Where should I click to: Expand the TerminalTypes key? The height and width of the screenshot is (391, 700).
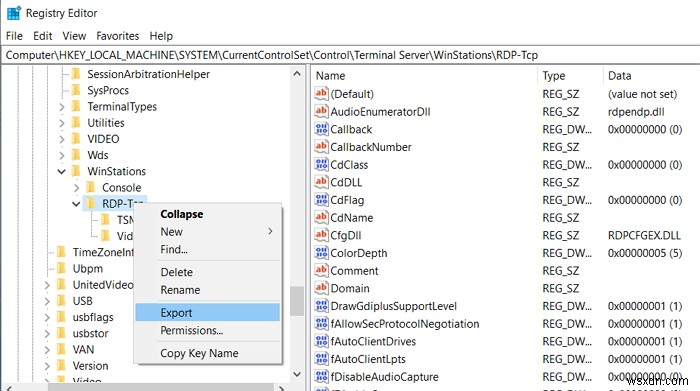62,107
